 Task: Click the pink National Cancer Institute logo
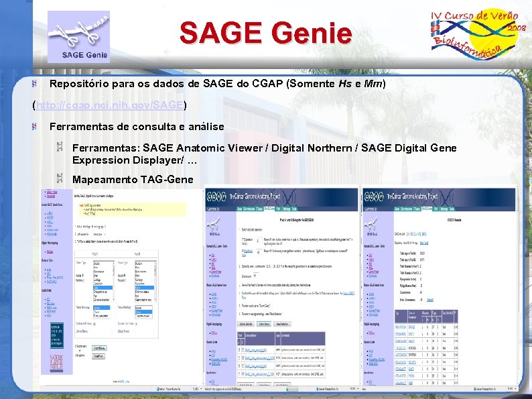point(57,363)
